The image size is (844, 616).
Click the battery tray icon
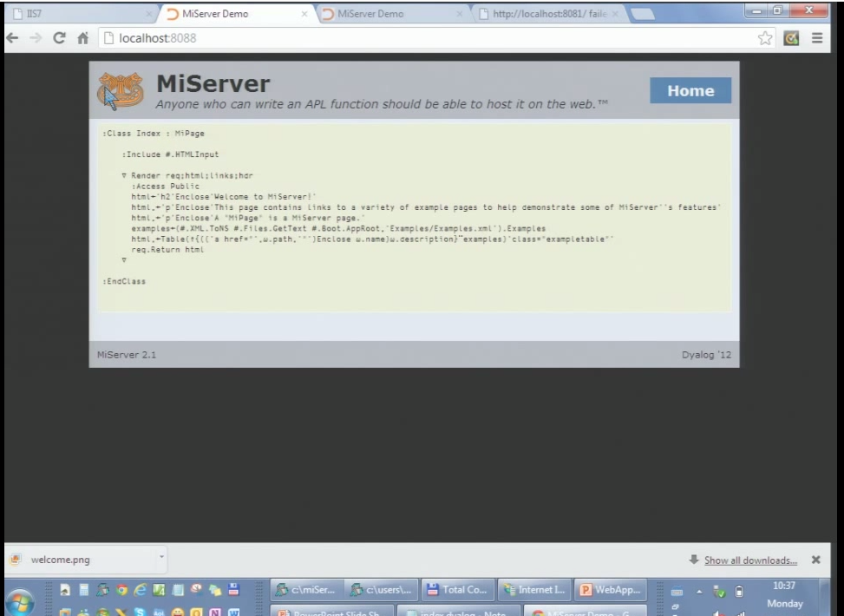(x=739, y=592)
